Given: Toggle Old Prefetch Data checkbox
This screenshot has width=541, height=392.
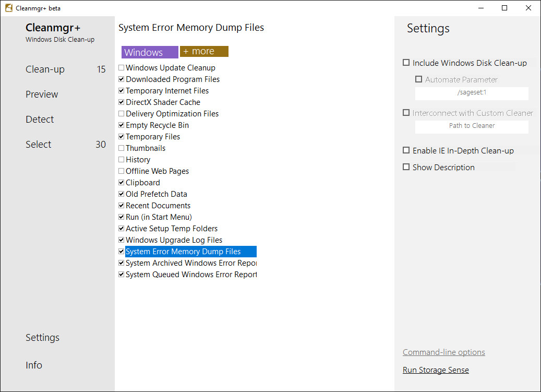Looking at the screenshot, I should 121,194.
